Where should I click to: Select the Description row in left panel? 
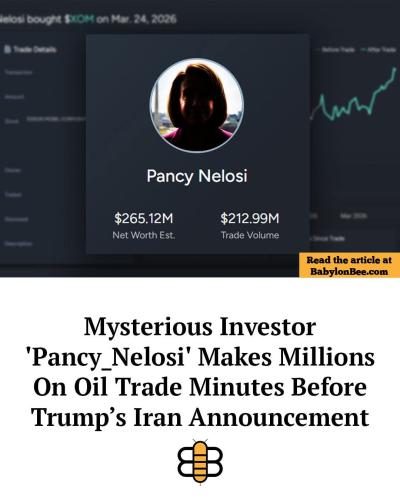point(18,244)
